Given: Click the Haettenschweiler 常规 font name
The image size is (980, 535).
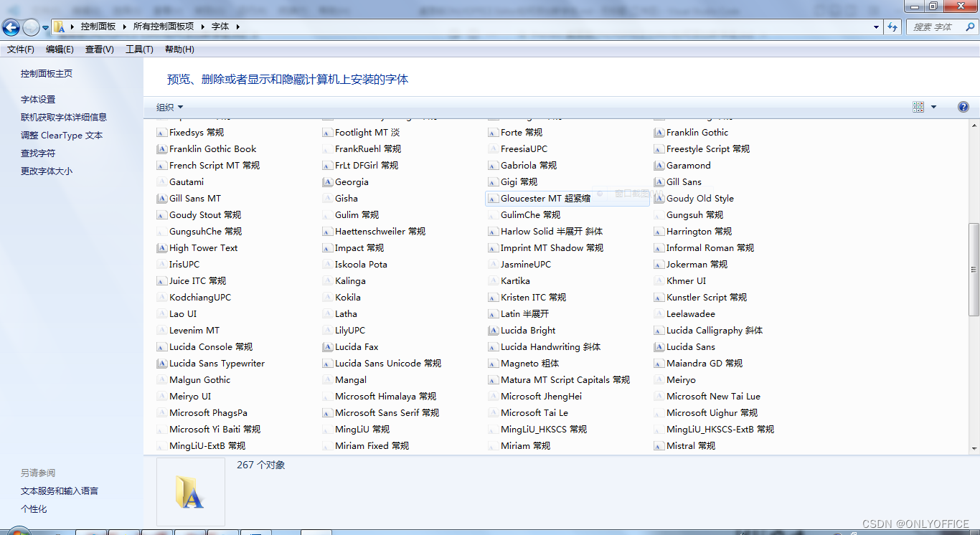Looking at the screenshot, I should (380, 232).
